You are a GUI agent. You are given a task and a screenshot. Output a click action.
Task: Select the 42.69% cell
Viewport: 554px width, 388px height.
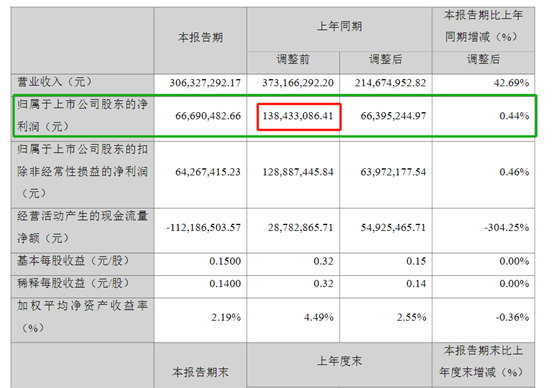tap(511, 83)
